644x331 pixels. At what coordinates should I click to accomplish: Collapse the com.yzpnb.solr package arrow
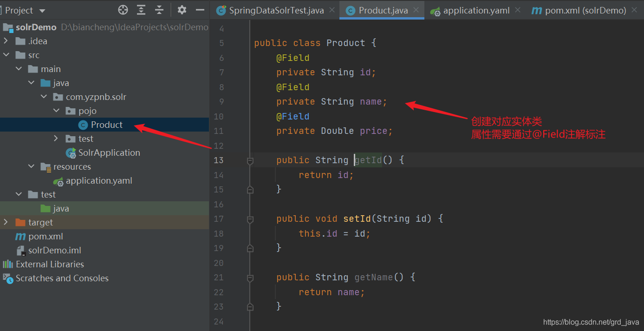pos(44,97)
